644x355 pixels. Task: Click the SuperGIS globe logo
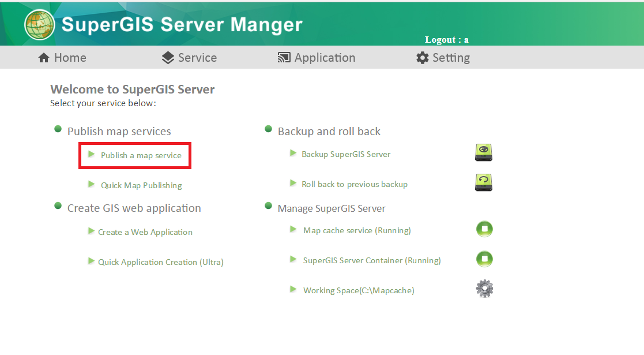(x=39, y=25)
